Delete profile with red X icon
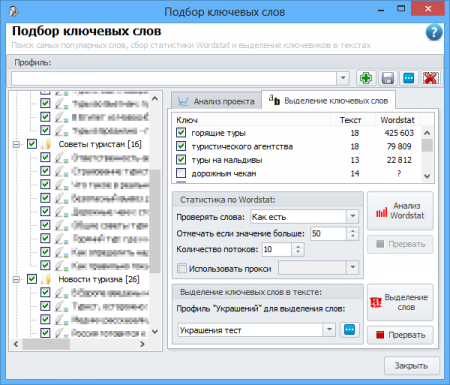The image size is (450, 385). [430, 78]
